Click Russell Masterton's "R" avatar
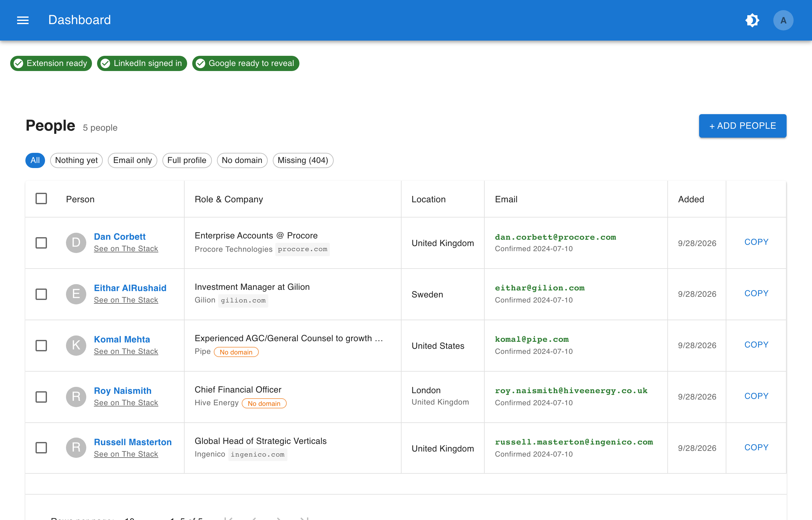Screen dimensions: 812x520 [x=76, y=447]
